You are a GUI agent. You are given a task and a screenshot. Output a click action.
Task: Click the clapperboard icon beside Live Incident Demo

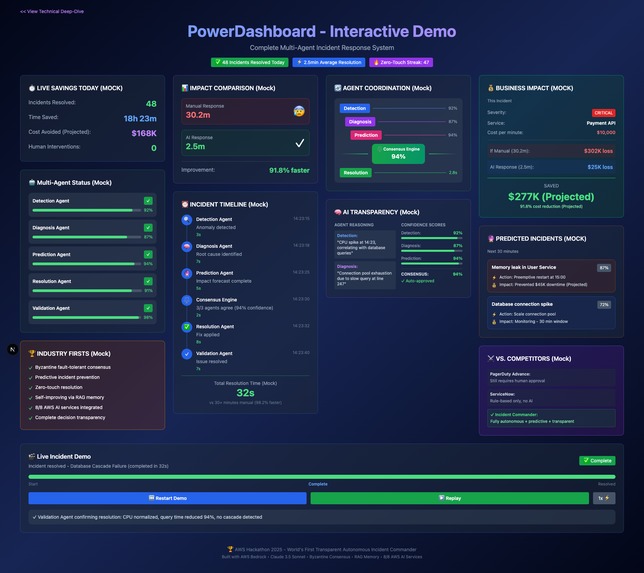(x=32, y=456)
